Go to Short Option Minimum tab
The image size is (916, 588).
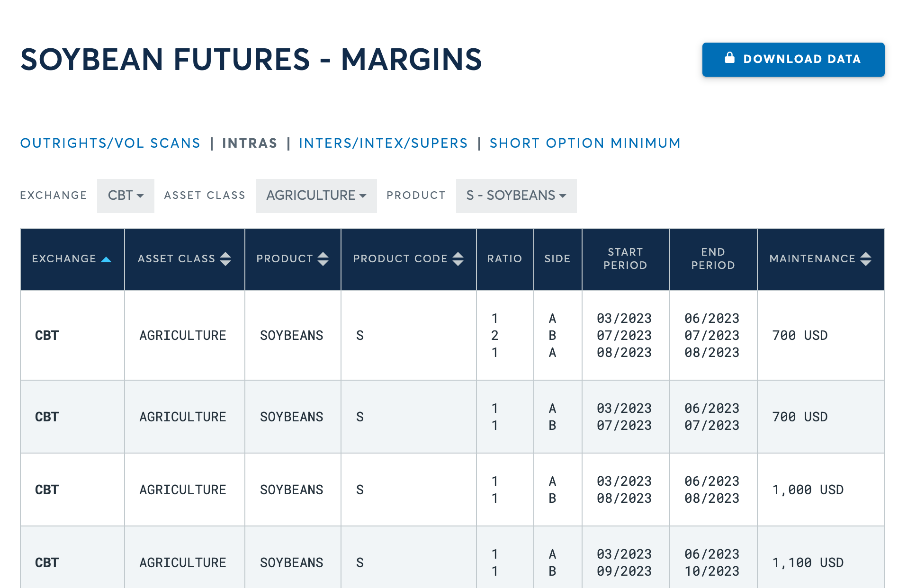585,143
